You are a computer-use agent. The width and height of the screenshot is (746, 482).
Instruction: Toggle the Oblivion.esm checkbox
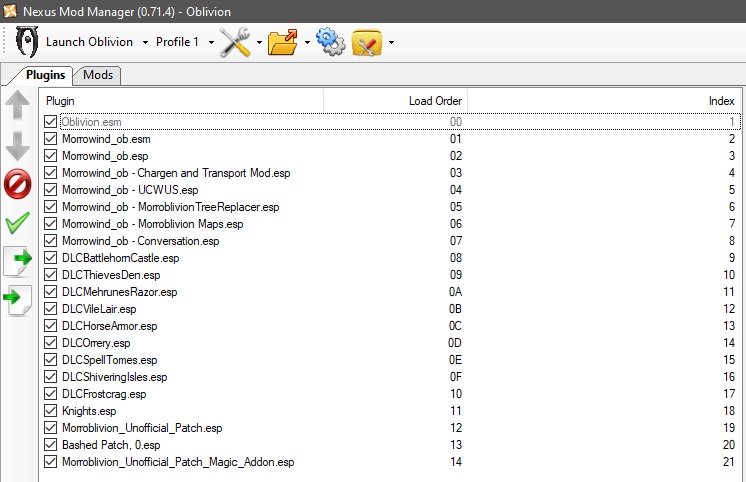pyautogui.click(x=50, y=122)
